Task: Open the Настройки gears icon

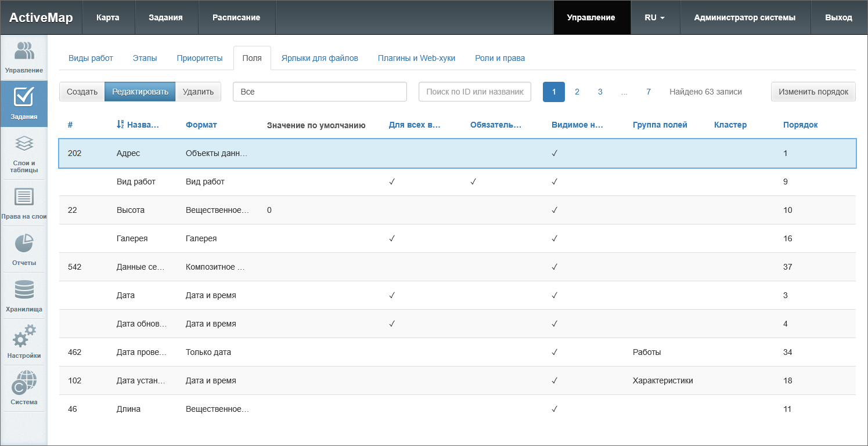Action: coord(24,336)
